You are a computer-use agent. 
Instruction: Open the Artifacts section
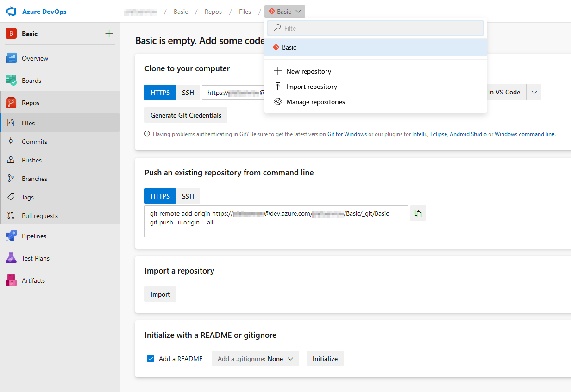click(33, 280)
